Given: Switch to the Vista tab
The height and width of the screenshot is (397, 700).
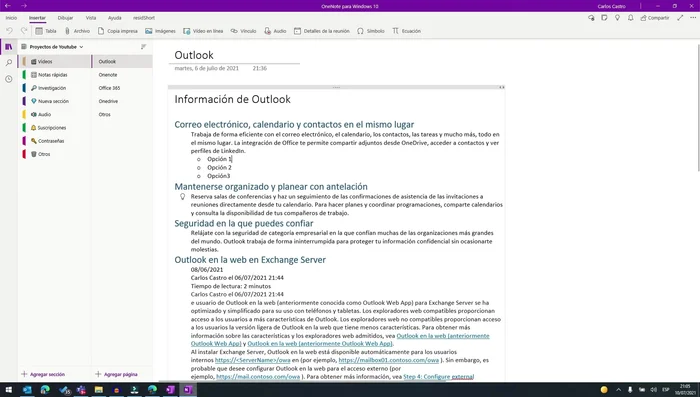Looking at the screenshot, I should [x=91, y=18].
